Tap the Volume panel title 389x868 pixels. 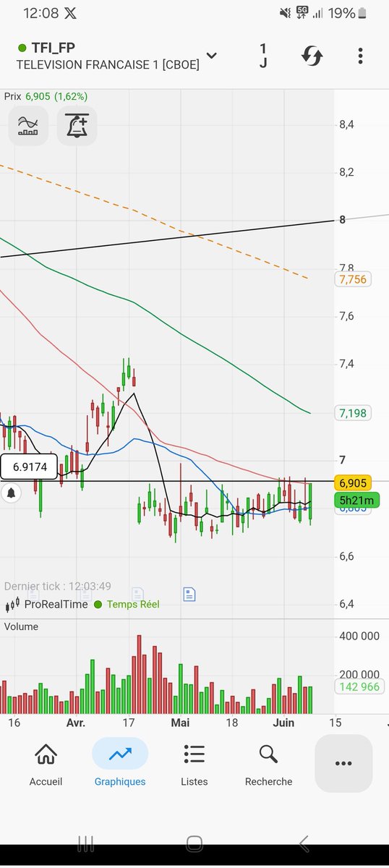(x=21, y=626)
